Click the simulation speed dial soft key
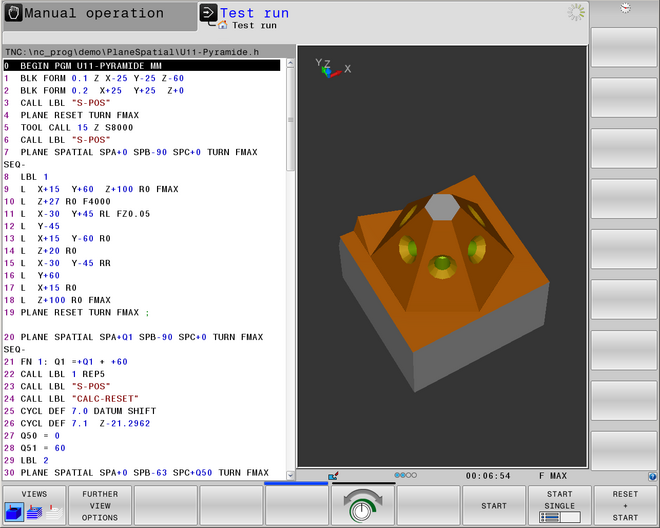Viewport: 660px width, 528px height. pyautogui.click(x=362, y=505)
